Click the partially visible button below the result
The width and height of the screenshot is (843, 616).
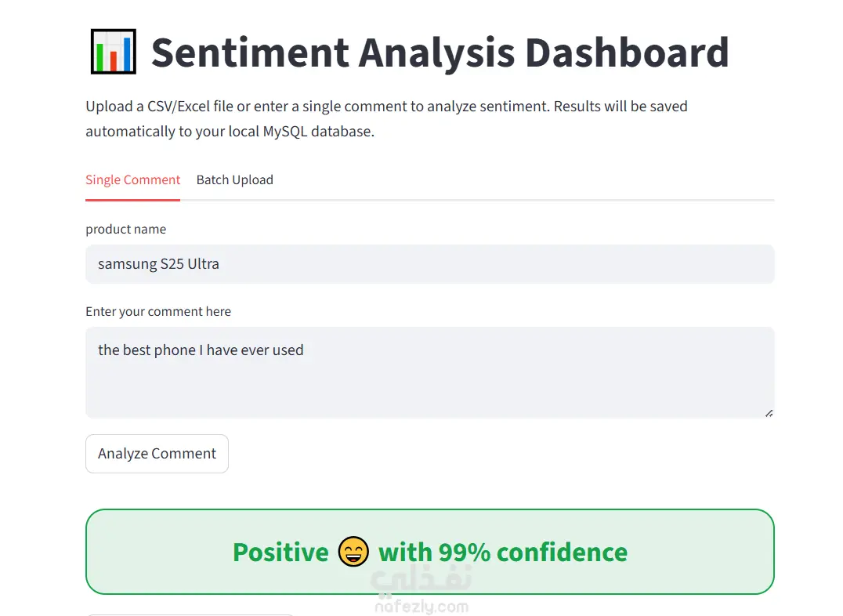[x=188, y=614]
